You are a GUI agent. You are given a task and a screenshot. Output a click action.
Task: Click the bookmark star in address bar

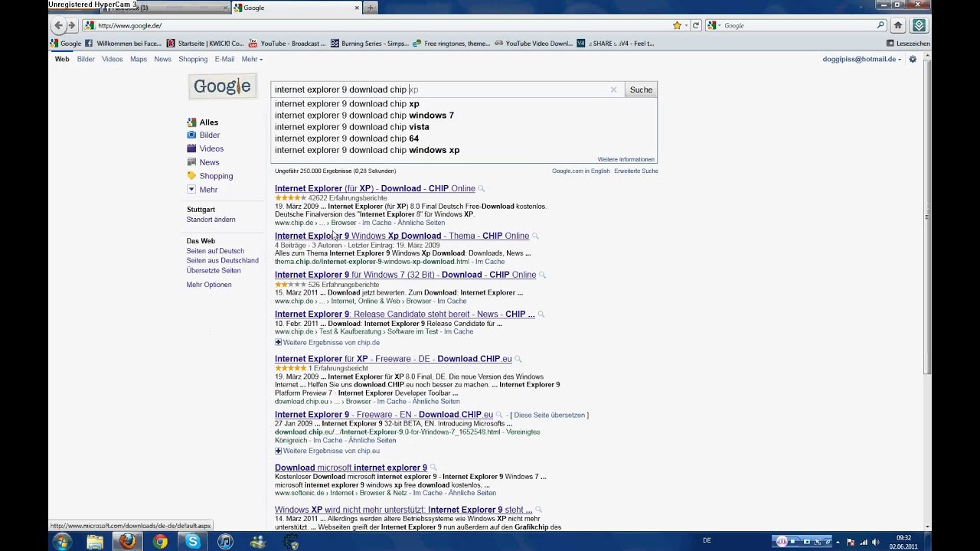click(x=677, y=25)
